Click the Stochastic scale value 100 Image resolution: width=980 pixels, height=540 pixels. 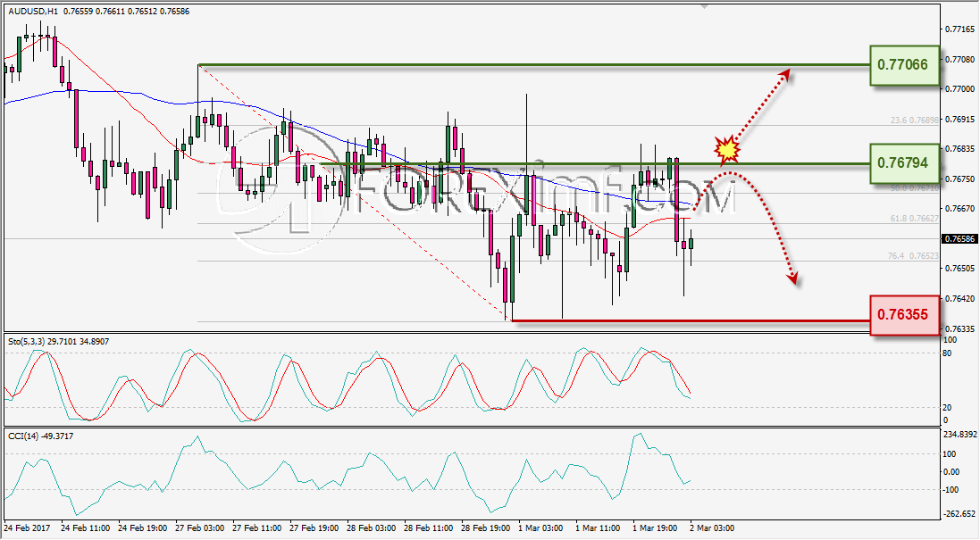(x=950, y=340)
